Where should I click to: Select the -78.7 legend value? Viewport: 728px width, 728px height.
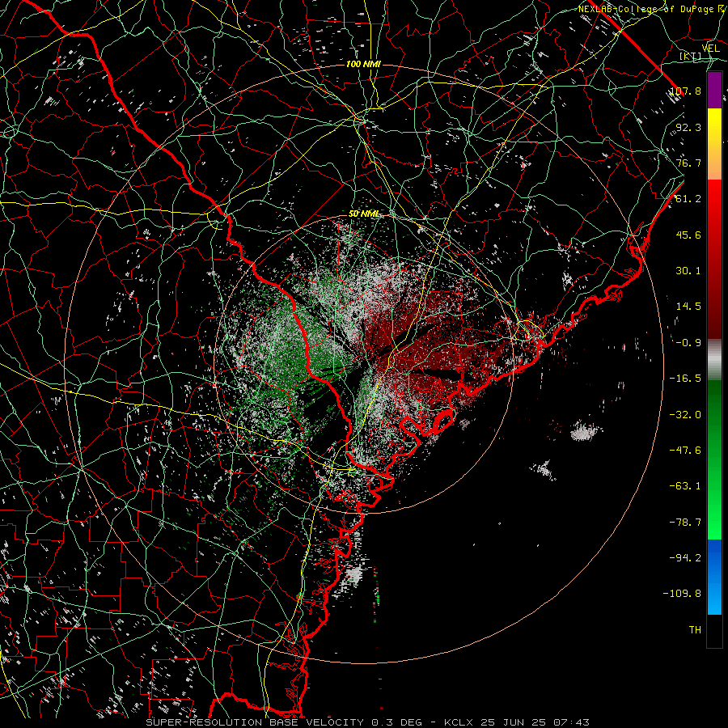point(686,522)
